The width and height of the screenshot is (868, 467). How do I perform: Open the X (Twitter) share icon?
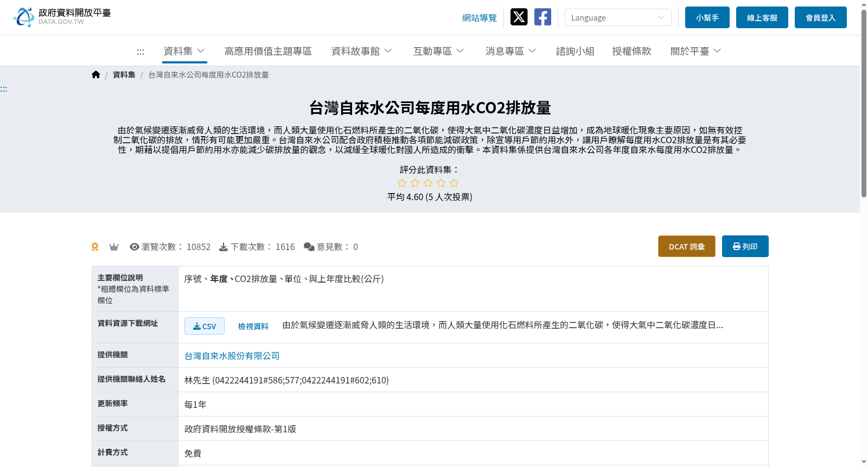[x=519, y=17]
